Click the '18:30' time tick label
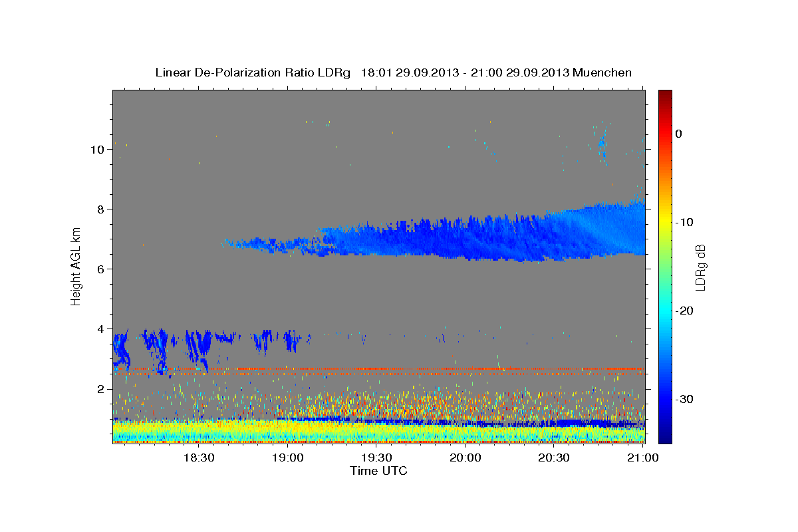Screen dimensions: 798x532 tap(198, 458)
